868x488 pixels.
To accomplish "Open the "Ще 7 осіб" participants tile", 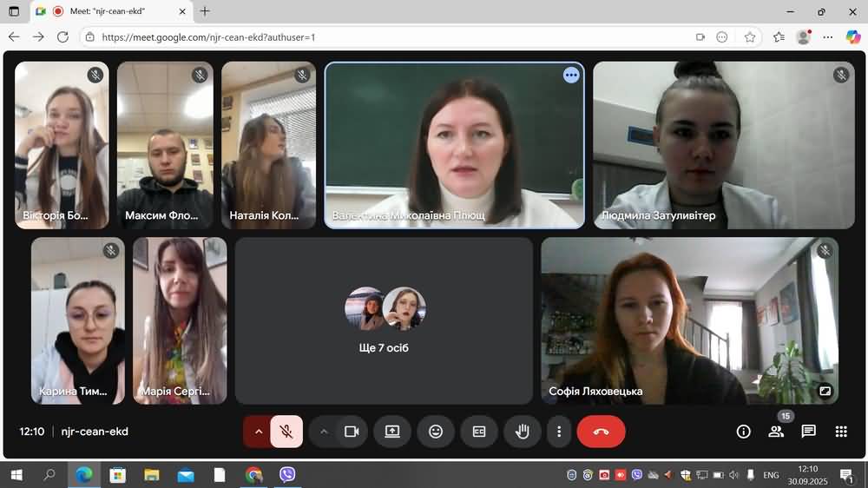I will 384,320.
